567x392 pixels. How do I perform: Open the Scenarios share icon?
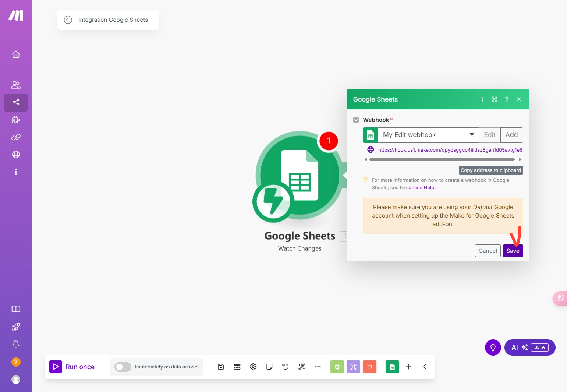tap(16, 102)
